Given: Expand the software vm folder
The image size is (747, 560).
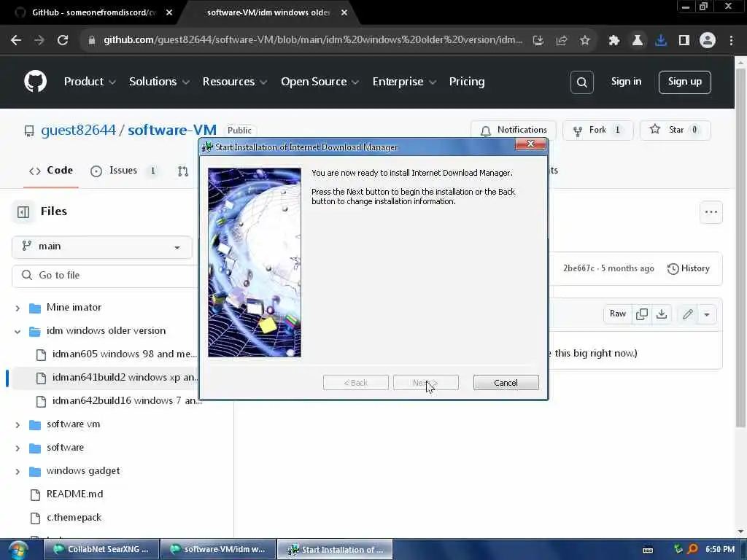Looking at the screenshot, I should click(18, 425).
